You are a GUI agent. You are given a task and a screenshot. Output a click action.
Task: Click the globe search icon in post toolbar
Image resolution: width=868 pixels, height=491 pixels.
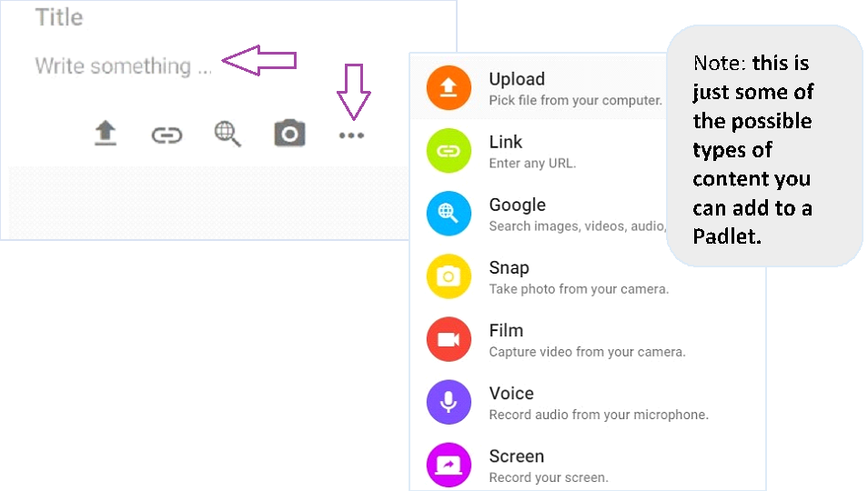[227, 135]
